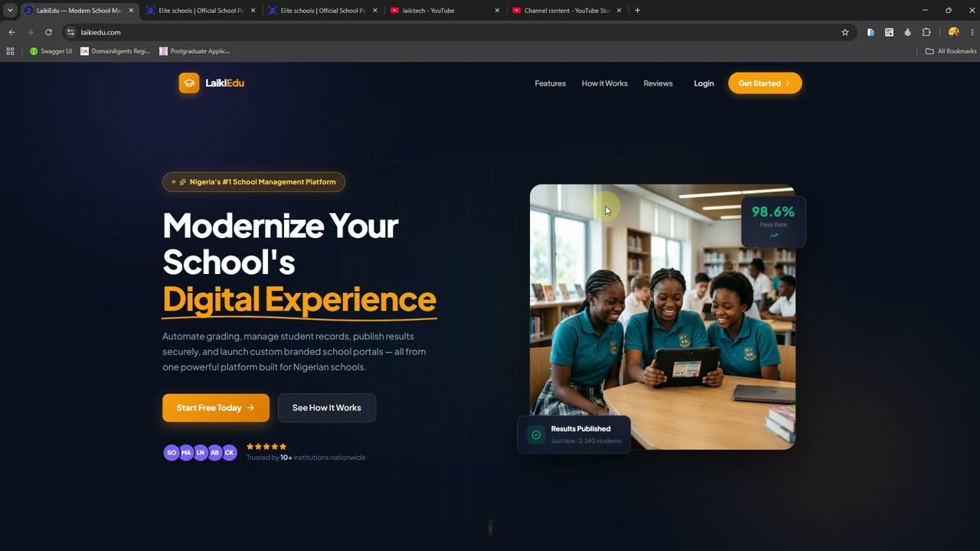Click the Trusted by 10+ institutions text
Viewport: 980px width, 551px height.
pyautogui.click(x=305, y=458)
